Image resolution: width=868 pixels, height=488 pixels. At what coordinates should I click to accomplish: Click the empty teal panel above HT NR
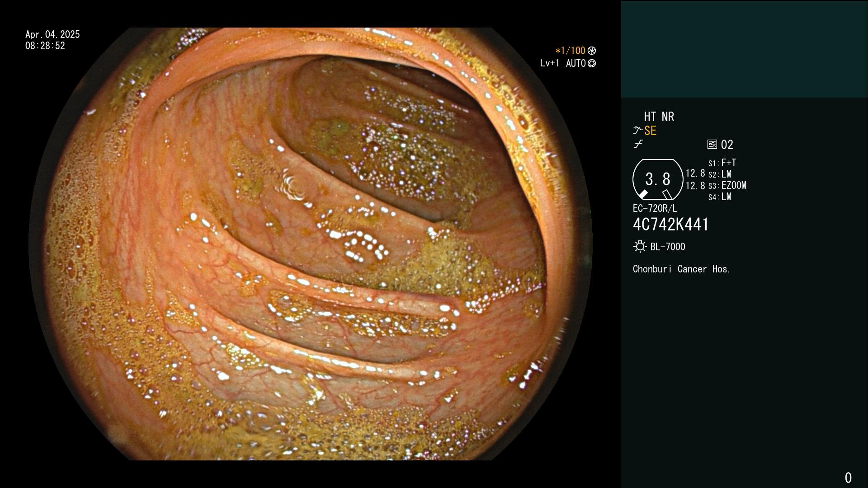pyautogui.click(x=744, y=49)
